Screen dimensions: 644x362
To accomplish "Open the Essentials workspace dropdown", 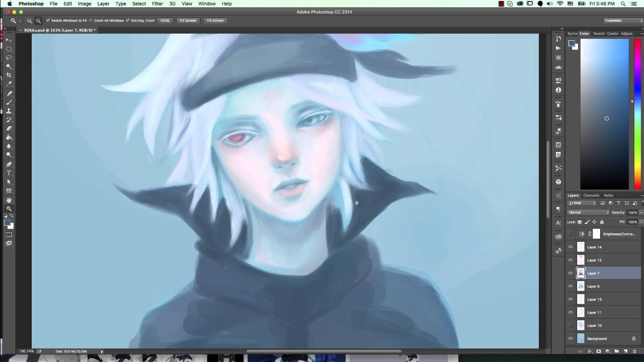I will point(623,21).
